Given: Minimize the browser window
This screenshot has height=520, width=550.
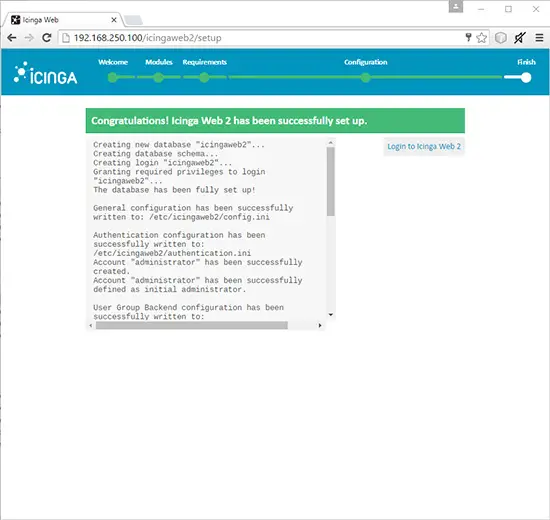Looking at the screenshot, I should click(x=481, y=9).
